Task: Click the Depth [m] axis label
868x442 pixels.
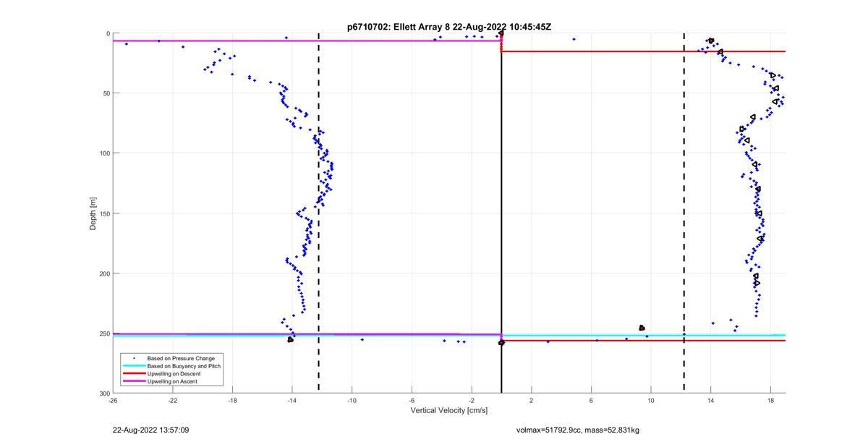Action: pos(93,213)
